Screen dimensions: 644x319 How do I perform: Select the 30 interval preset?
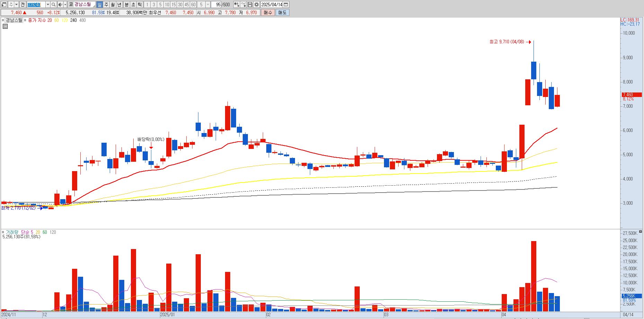(180, 5)
